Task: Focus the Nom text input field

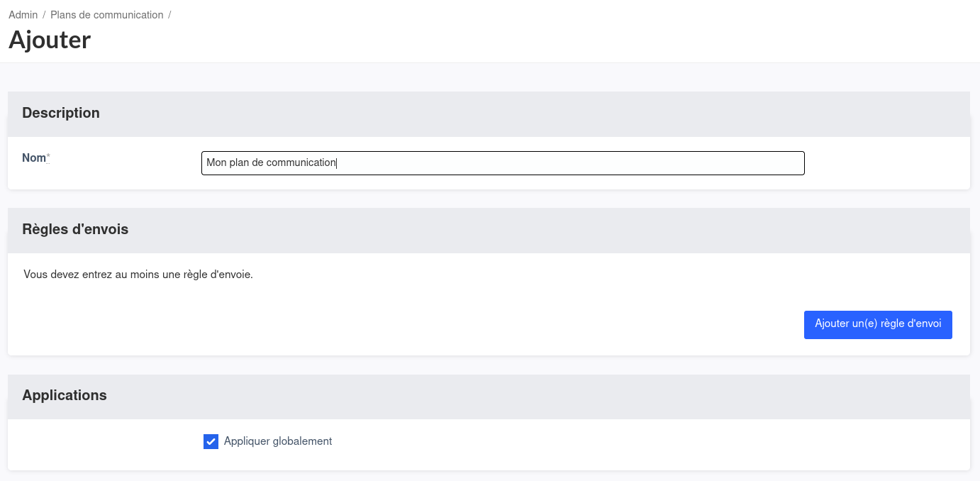Action: pos(503,163)
